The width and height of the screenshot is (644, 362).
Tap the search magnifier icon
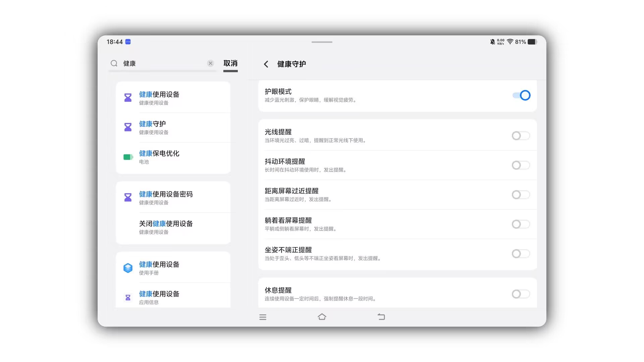(x=114, y=63)
